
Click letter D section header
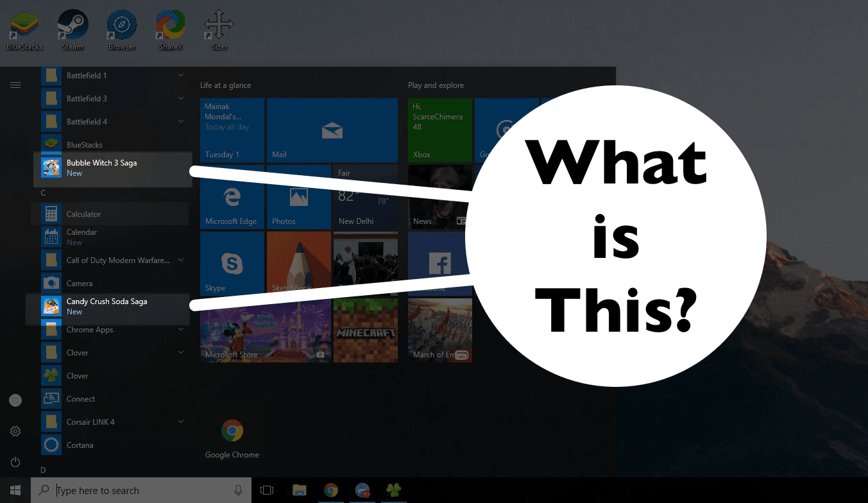pos(44,470)
